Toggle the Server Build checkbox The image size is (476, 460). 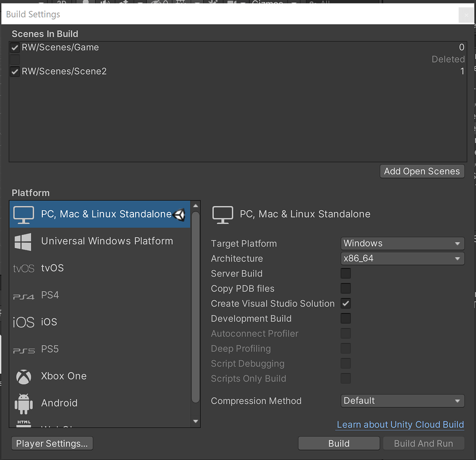345,273
